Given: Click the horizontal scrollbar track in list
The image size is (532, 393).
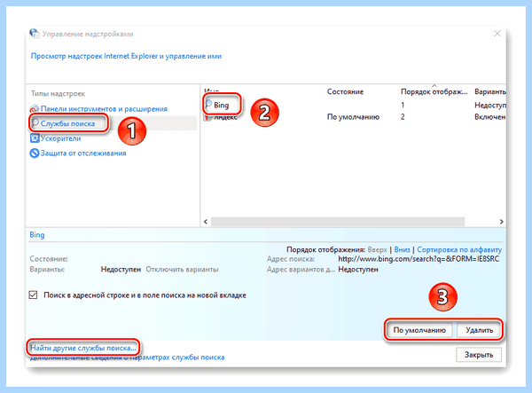Looking at the screenshot, I should pyautogui.click(x=337, y=222).
